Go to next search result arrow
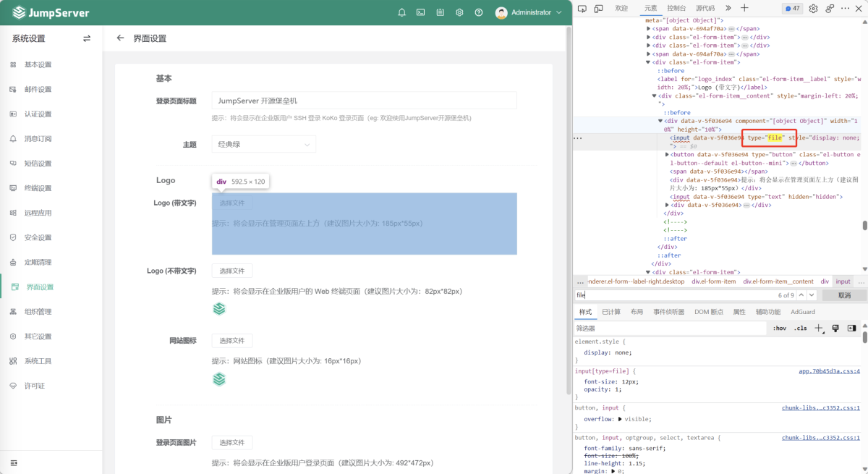The image size is (868, 474). (x=812, y=295)
